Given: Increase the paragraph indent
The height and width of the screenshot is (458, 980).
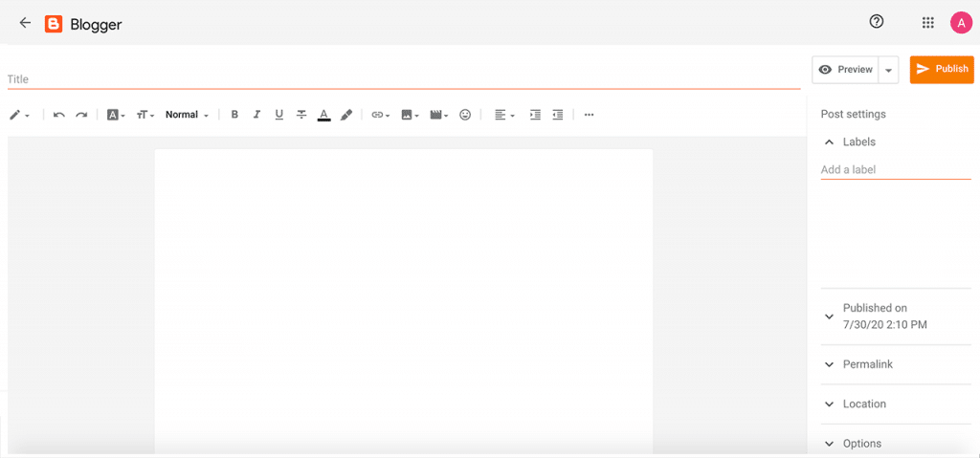Looking at the screenshot, I should 535,115.
